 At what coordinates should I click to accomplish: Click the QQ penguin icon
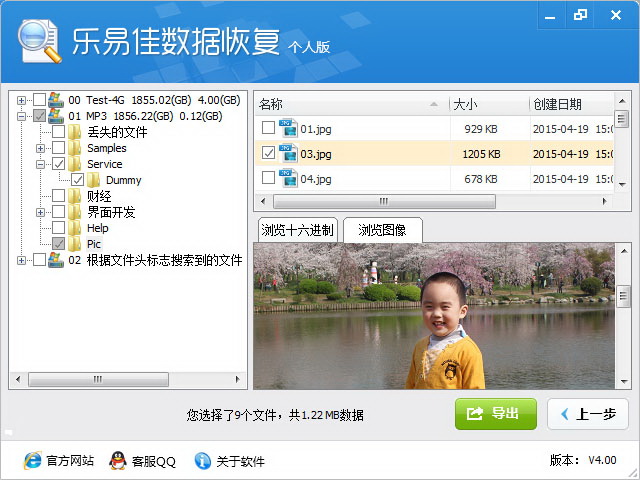118,461
